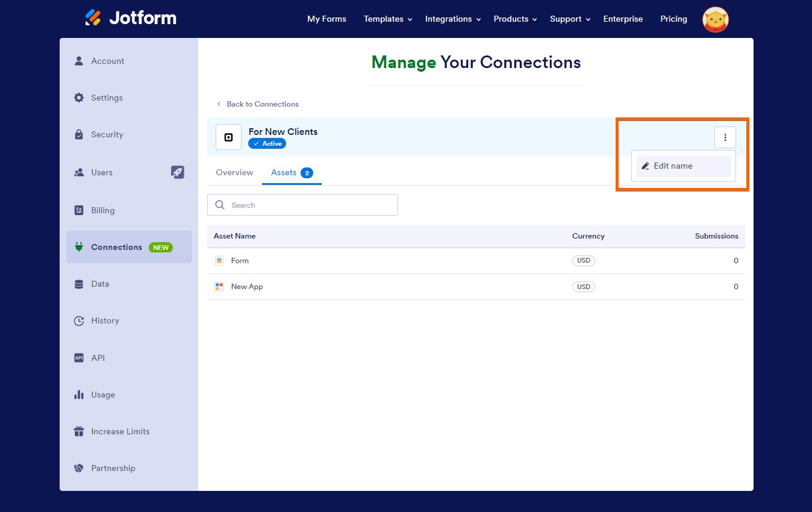Click the rocket icon beside Users
The height and width of the screenshot is (512, 812).
pyautogui.click(x=177, y=172)
